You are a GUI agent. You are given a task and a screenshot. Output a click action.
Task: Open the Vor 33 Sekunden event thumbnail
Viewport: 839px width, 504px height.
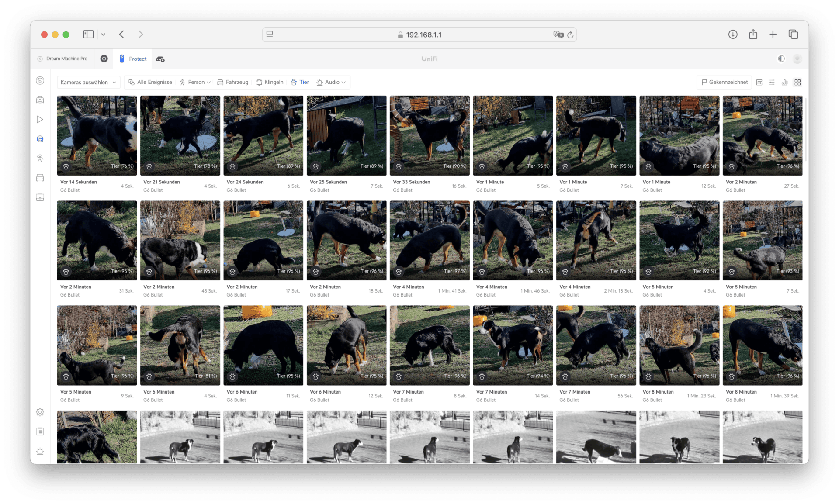pos(430,135)
